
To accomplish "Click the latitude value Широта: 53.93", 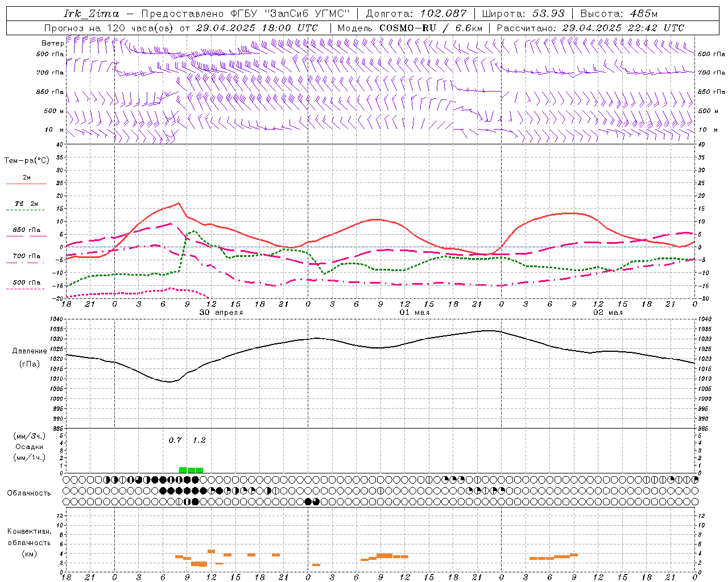I will tap(523, 14).
